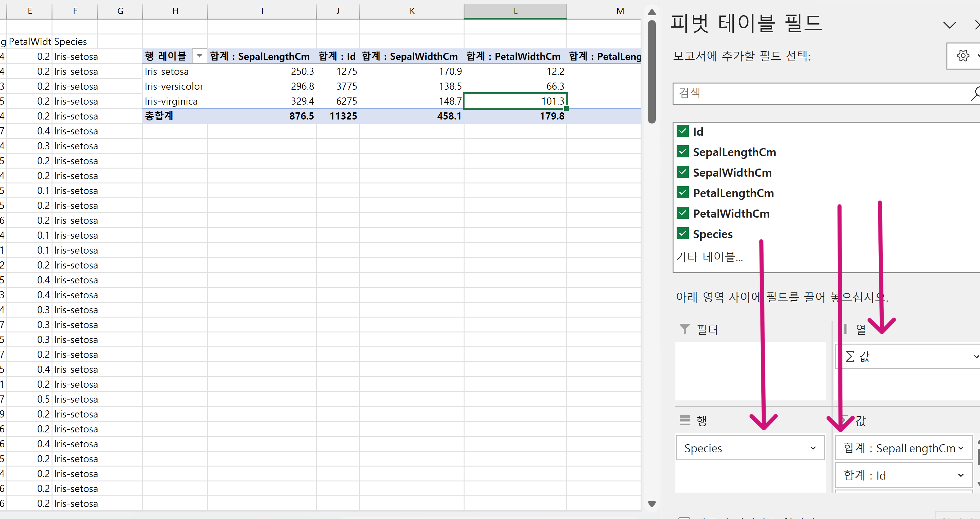The image size is (980, 519).
Task: Toggle the Species field checkbox
Action: 683,234
